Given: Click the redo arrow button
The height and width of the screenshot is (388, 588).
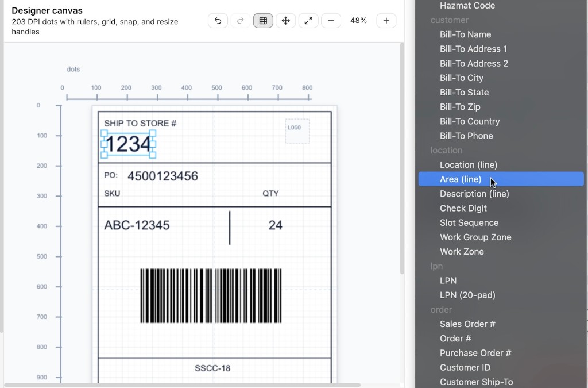Looking at the screenshot, I should [x=241, y=21].
